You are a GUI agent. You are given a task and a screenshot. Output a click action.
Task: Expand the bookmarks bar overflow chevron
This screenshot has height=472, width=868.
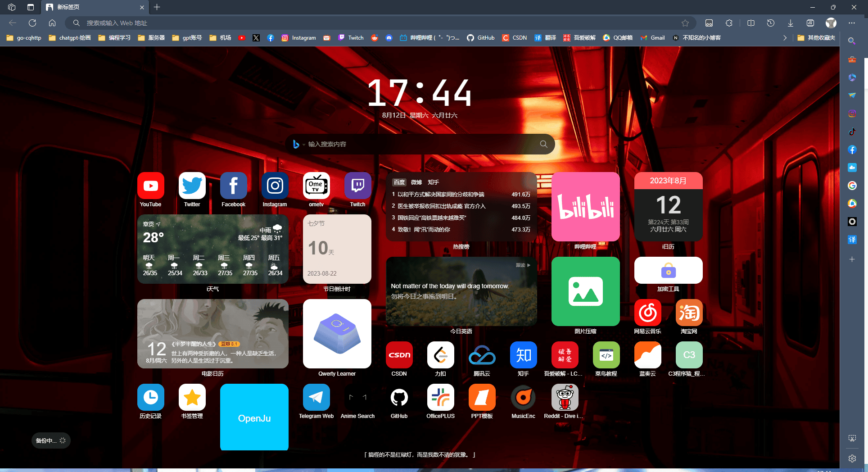tap(785, 38)
